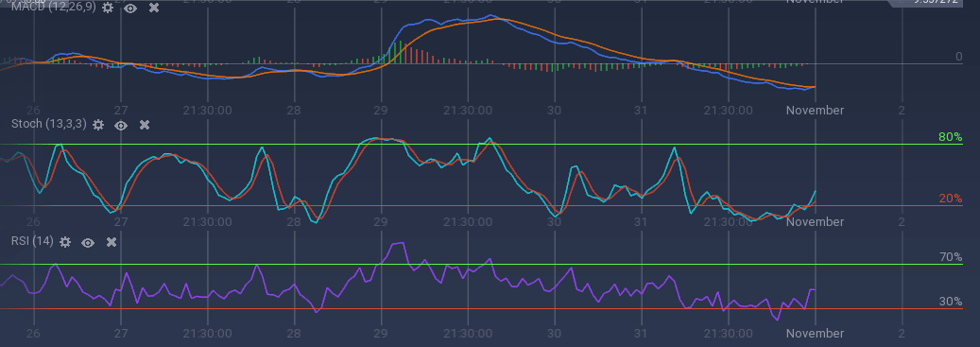The image size is (980, 347).
Task: Click the MACD zero level label
Action: (959, 57)
